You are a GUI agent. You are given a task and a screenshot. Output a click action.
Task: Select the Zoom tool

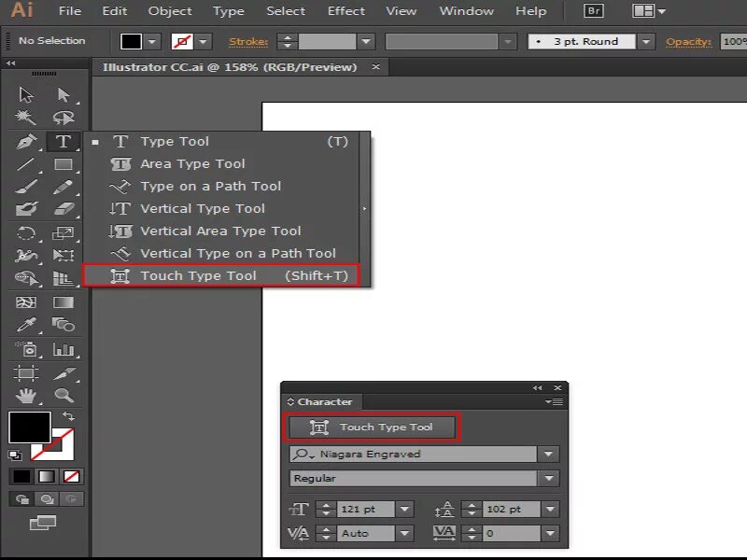[63, 395]
